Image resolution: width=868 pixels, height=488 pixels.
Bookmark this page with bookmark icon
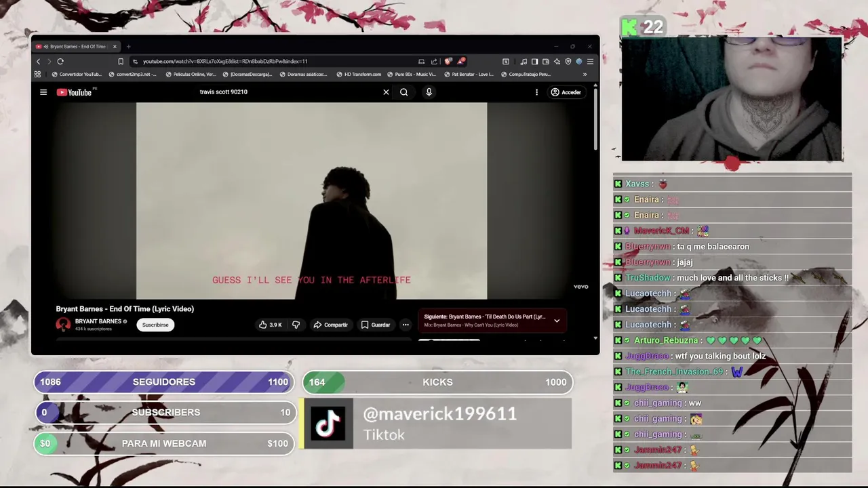pos(121,62)
